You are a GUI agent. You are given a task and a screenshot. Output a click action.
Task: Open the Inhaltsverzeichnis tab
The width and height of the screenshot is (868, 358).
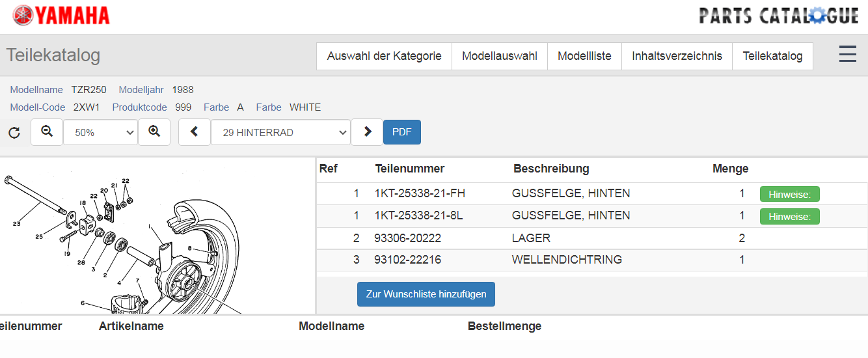click(x=677, y=56)
